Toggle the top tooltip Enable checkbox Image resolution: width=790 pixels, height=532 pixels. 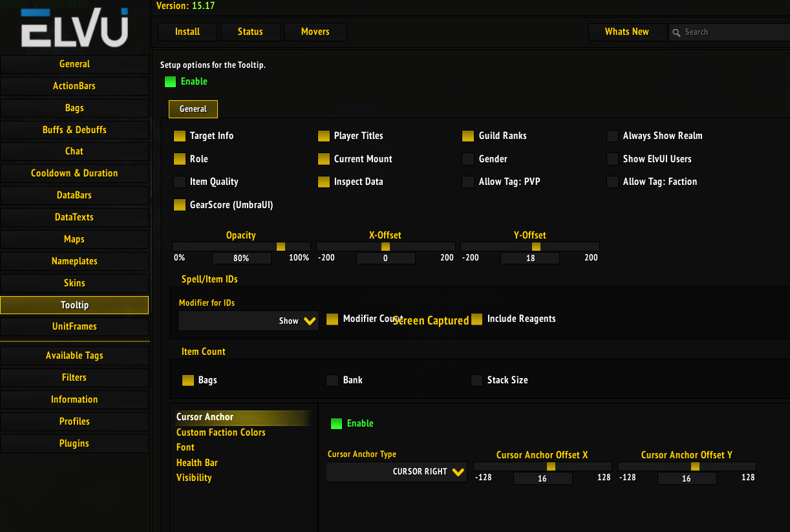(x=171, y=82)
